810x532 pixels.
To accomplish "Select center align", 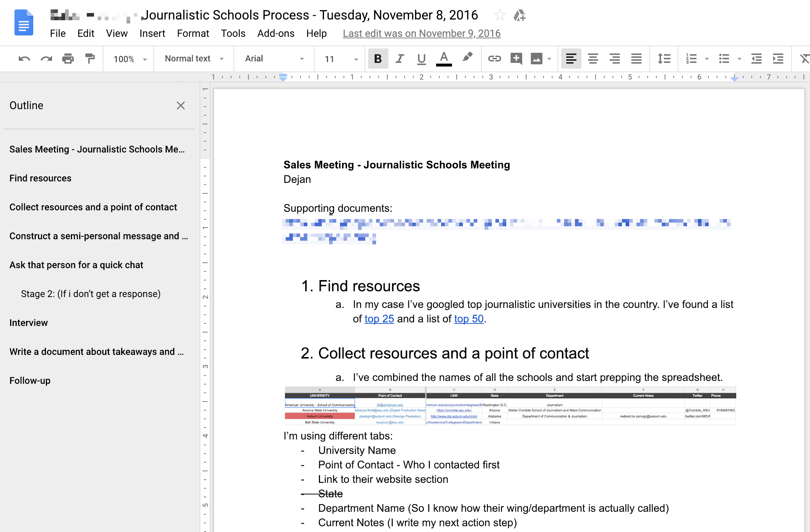I will (x=593, y=59).
